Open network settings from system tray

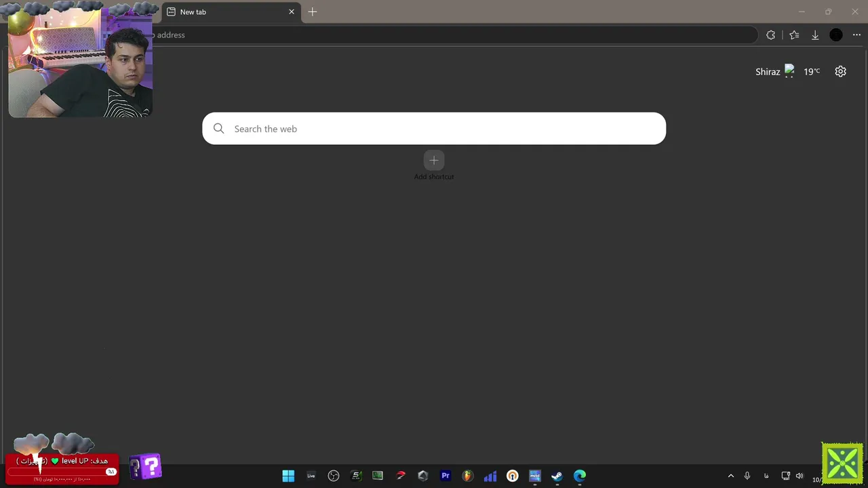(786, 476)
